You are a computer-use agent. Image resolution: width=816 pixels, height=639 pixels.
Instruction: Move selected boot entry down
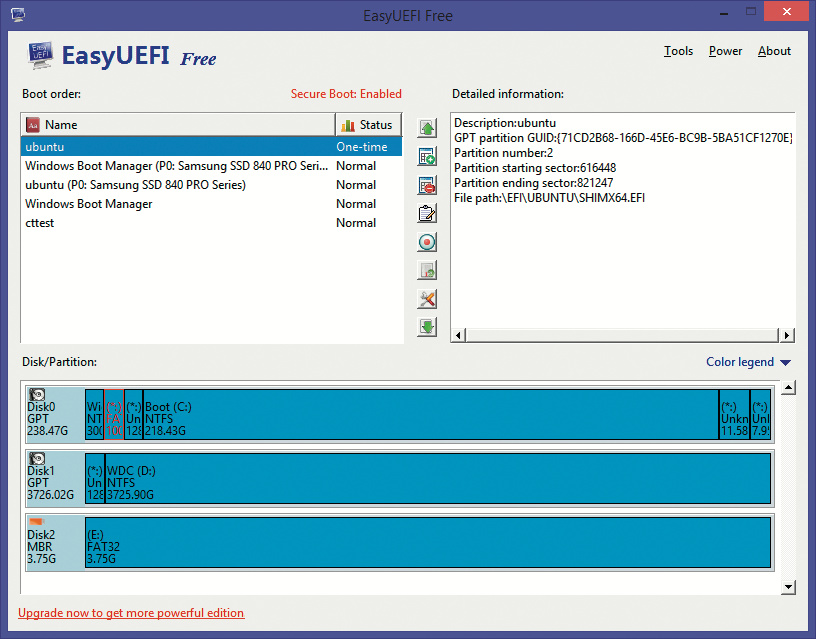(x=427, y=327)
